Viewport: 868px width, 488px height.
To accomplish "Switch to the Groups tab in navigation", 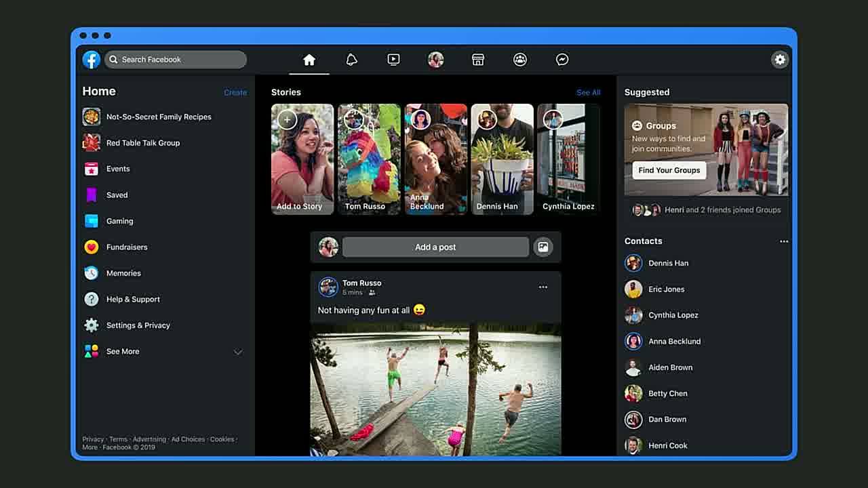I will click(x=520, y=59).
